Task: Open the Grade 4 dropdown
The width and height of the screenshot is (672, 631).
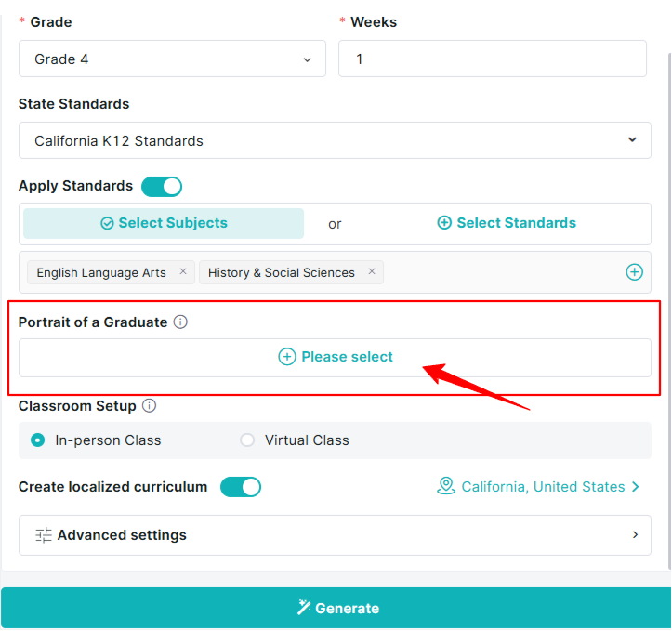Action: pos(172,59)
